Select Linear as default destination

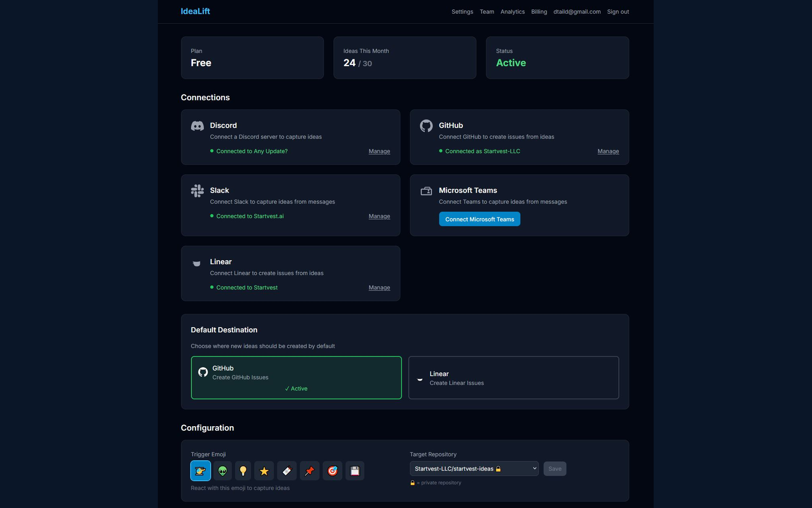[513, 377]
